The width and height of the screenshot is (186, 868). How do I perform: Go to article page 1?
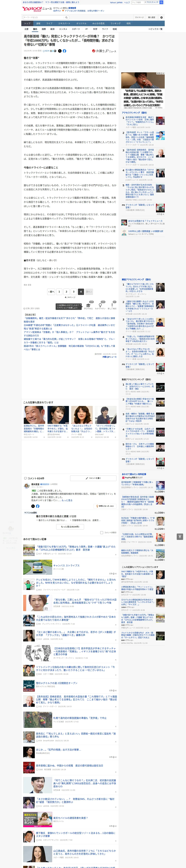[x=59, y=292]
